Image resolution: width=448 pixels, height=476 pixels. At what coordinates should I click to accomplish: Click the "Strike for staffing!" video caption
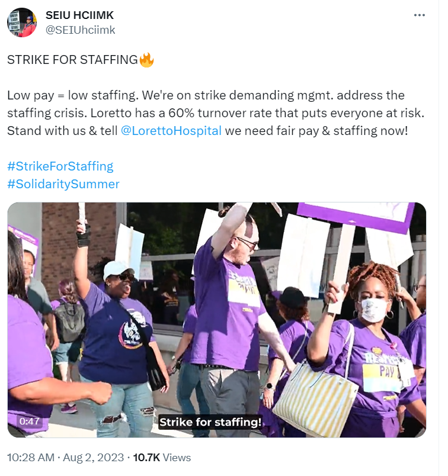[210, 422]
